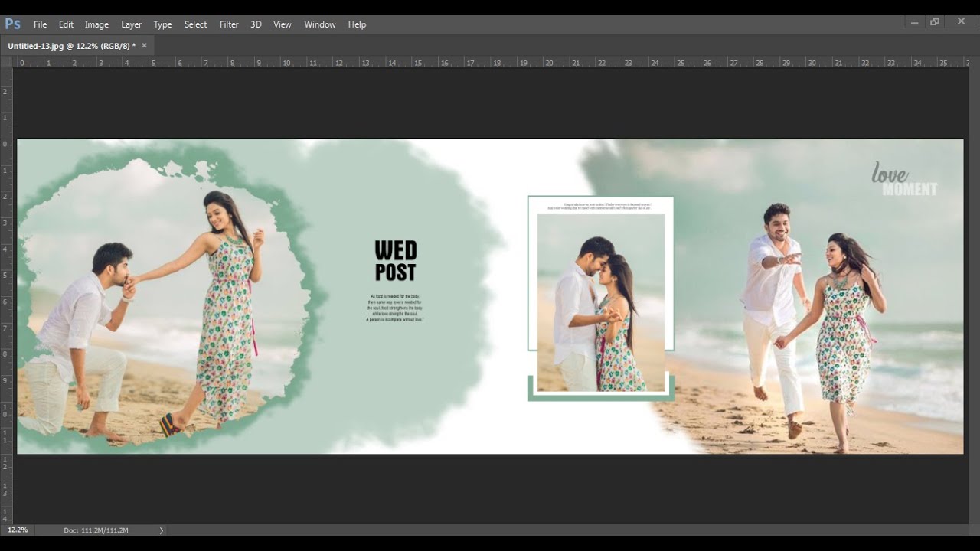Viewport: 980px width, 551px height.
Task: Open the Layer menu
Action: [x=131, y=24]
